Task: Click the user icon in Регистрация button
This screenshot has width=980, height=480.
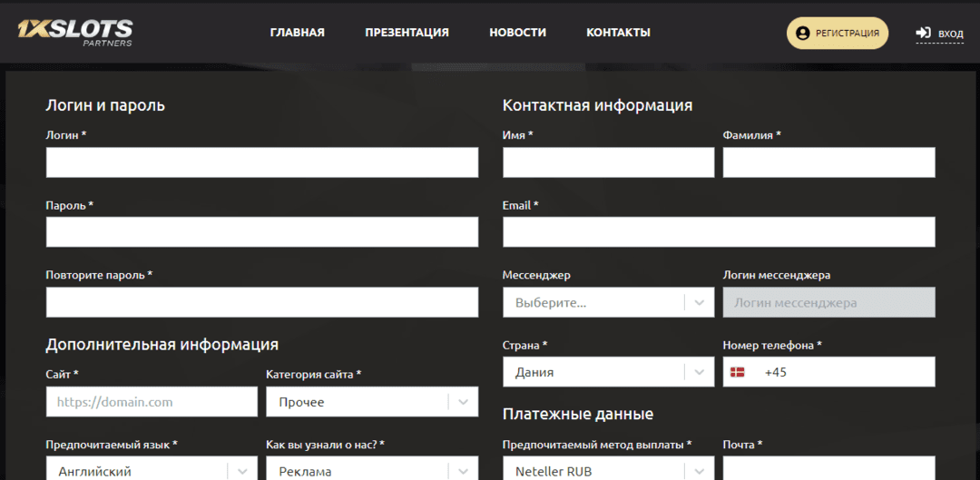Action: (x=803, y=34)
